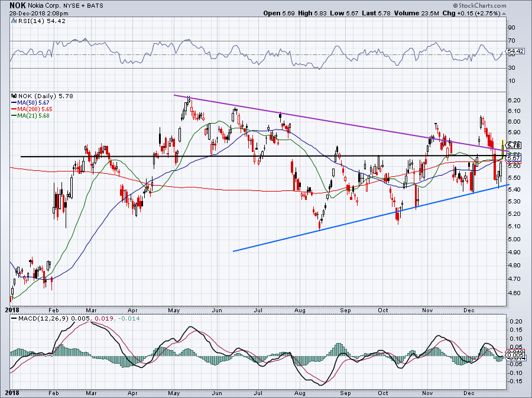
Task: Click the 5.40 price axis label
Action: point(514,190)
